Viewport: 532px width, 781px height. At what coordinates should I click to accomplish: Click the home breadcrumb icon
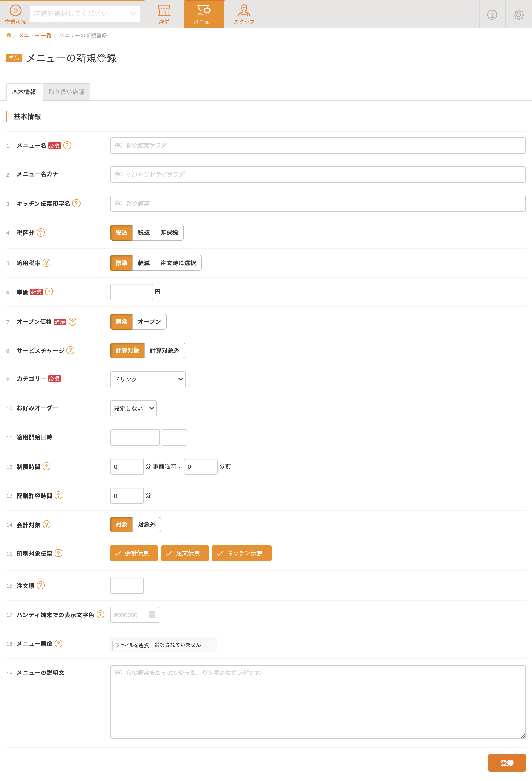tap(9, 35)
